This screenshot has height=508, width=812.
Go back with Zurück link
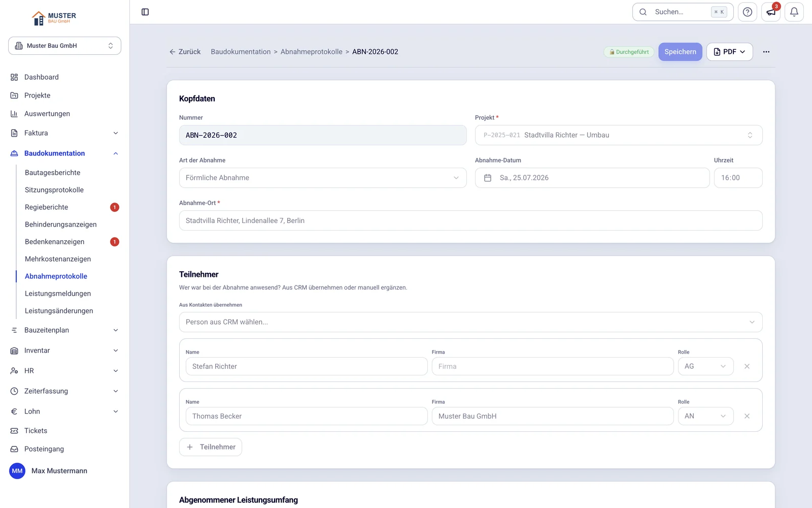185,52
